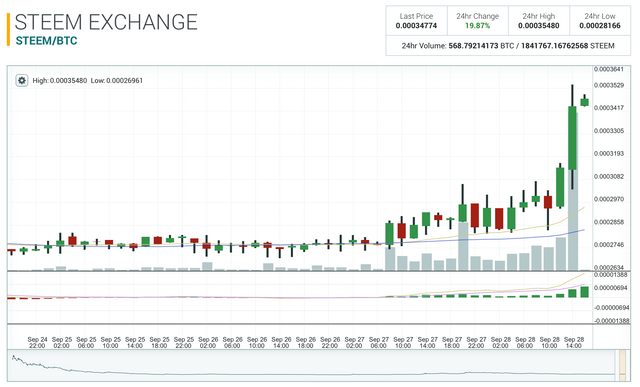Click the chart's High: 0.00035480 readout
Screen dimensions: 640x387
60,80
